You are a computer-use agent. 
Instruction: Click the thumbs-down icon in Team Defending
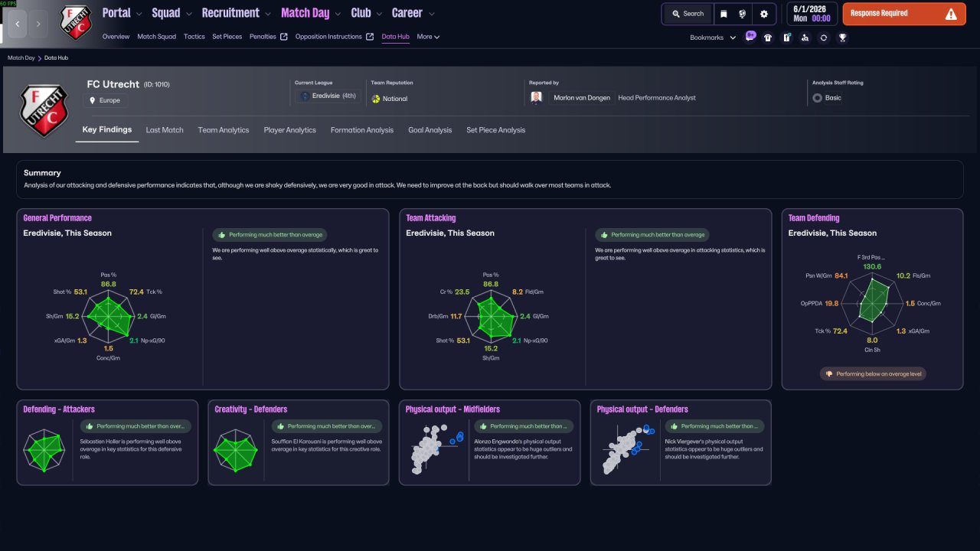(829, 374)
